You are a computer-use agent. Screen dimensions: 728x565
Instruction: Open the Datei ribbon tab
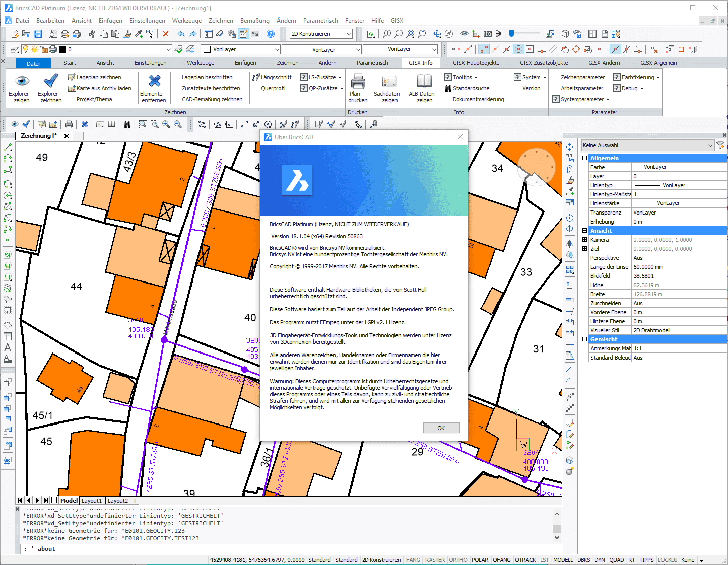pyautogui.click(x=33, y=63)
